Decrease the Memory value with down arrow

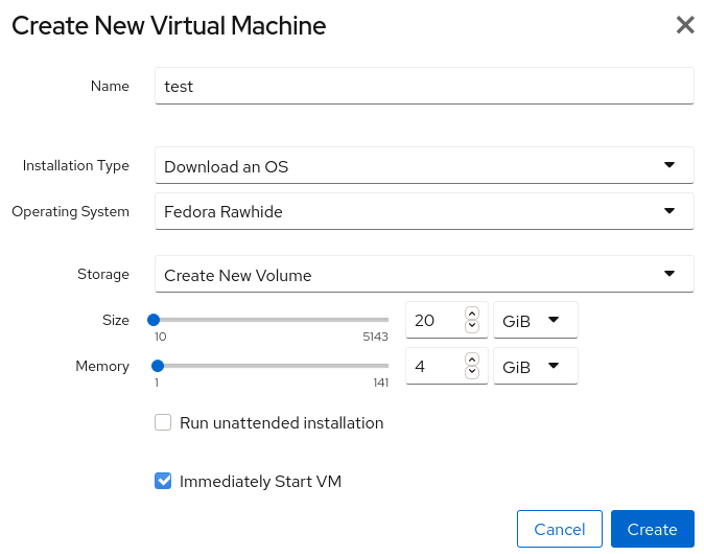click(472, 373)
